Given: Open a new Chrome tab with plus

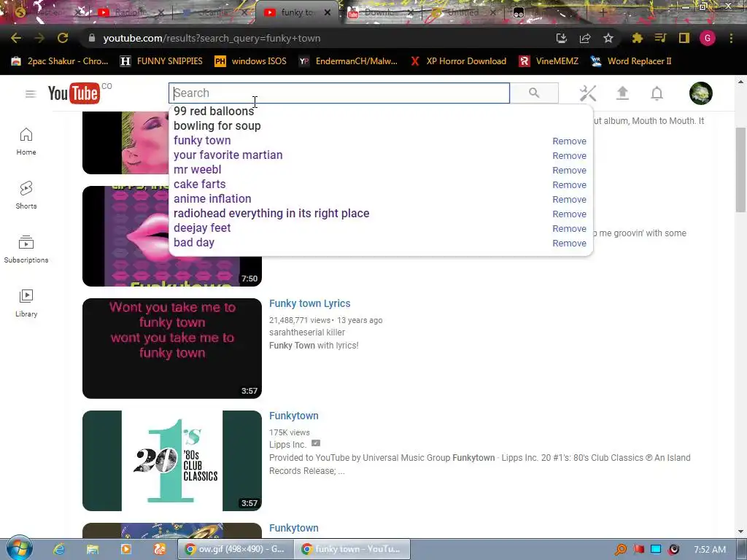Looking at the screenshot, I should 603,13.
